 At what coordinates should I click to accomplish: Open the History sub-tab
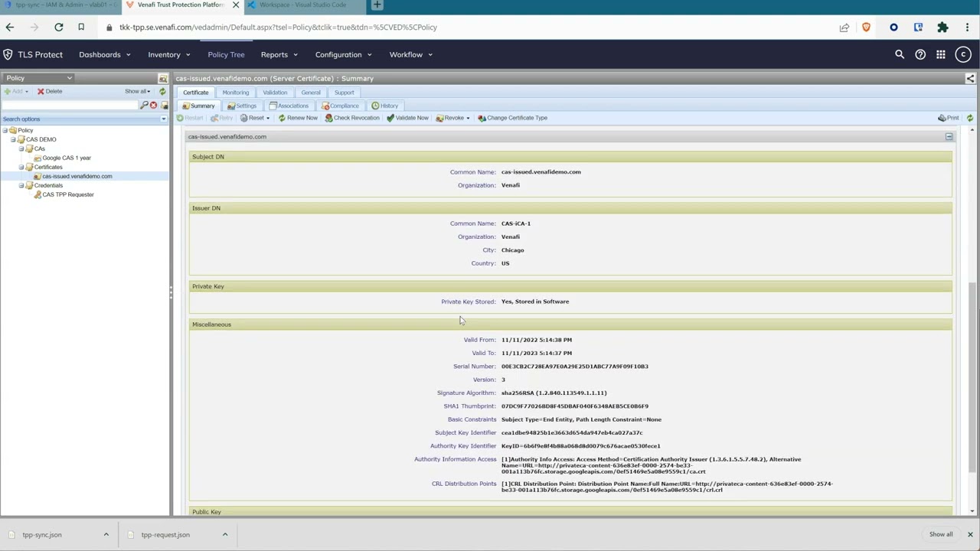384,106
